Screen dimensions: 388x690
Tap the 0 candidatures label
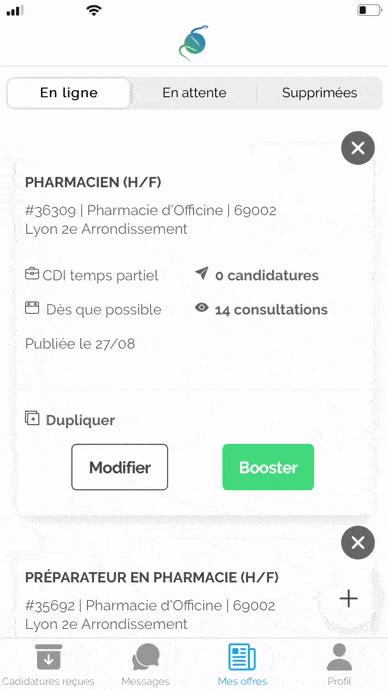coord(267,275)
